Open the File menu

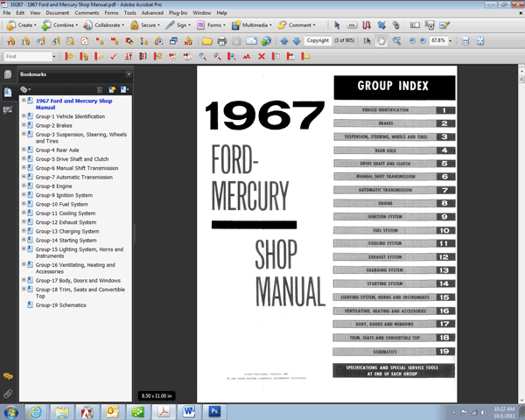click(x=7, y=13)
